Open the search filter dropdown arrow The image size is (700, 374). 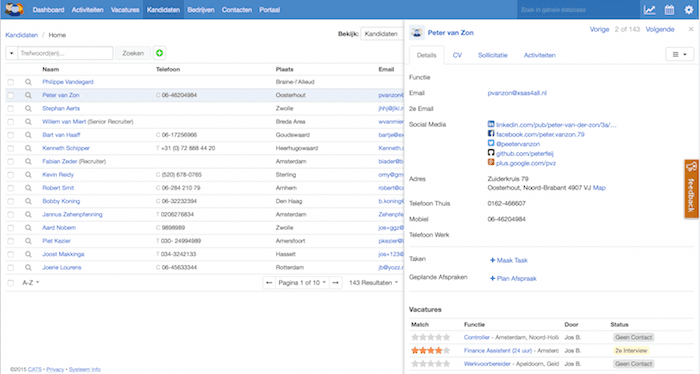pyautogui.click(x=11, y=53)
